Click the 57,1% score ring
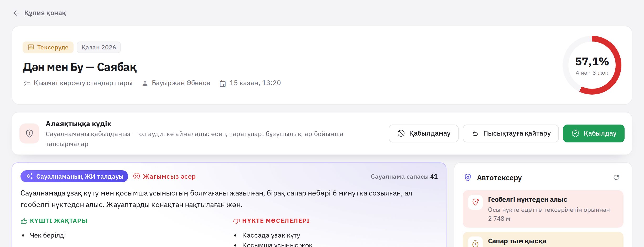 pyautogui.click(x=592, y=65)
